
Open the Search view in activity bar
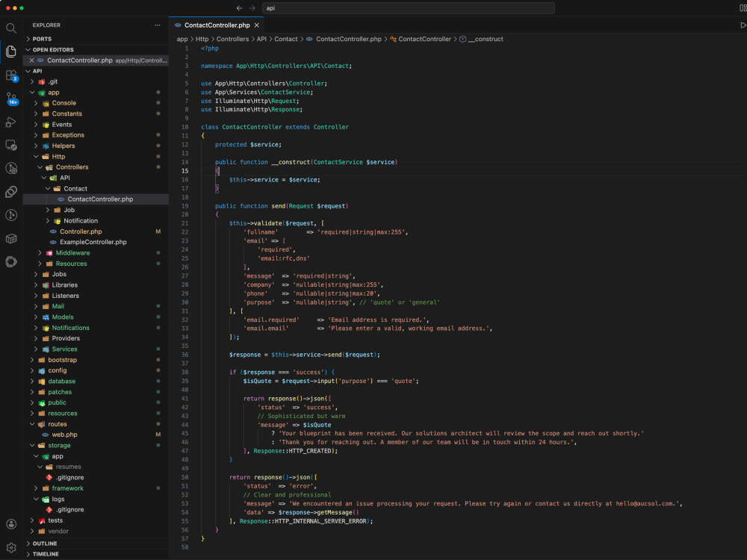coord(11,28)
